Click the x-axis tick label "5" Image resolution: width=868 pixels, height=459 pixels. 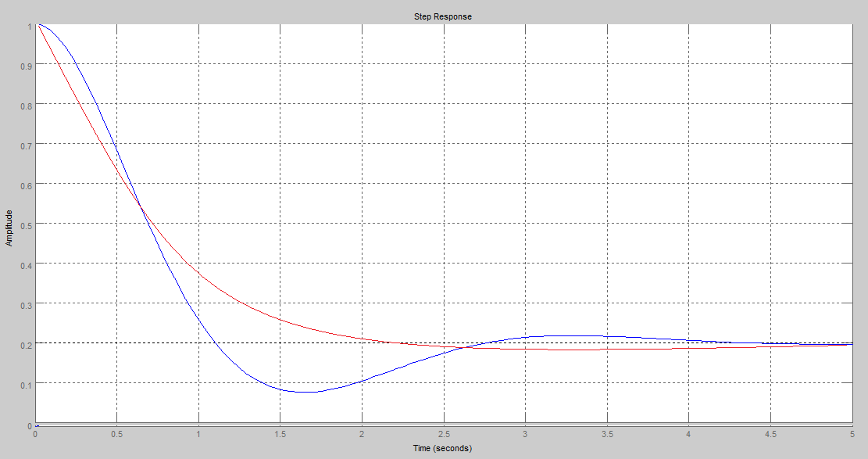tap(851, 434)
